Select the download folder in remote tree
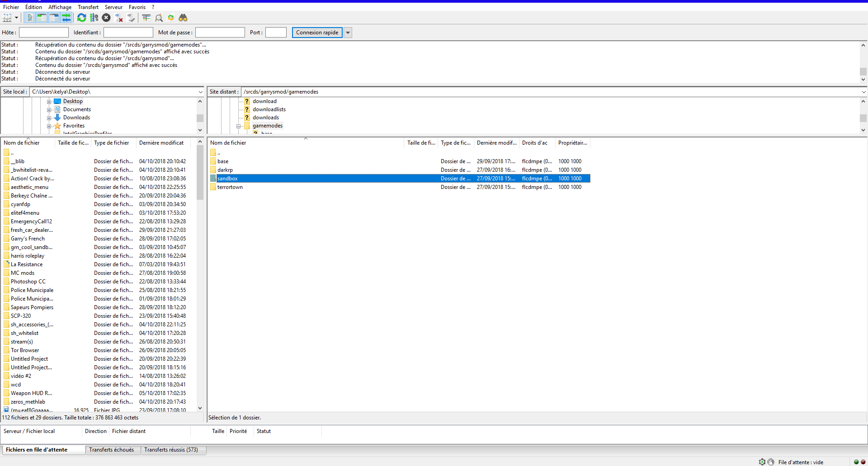This screenshot has height=466, width=868. click(264, 101)
